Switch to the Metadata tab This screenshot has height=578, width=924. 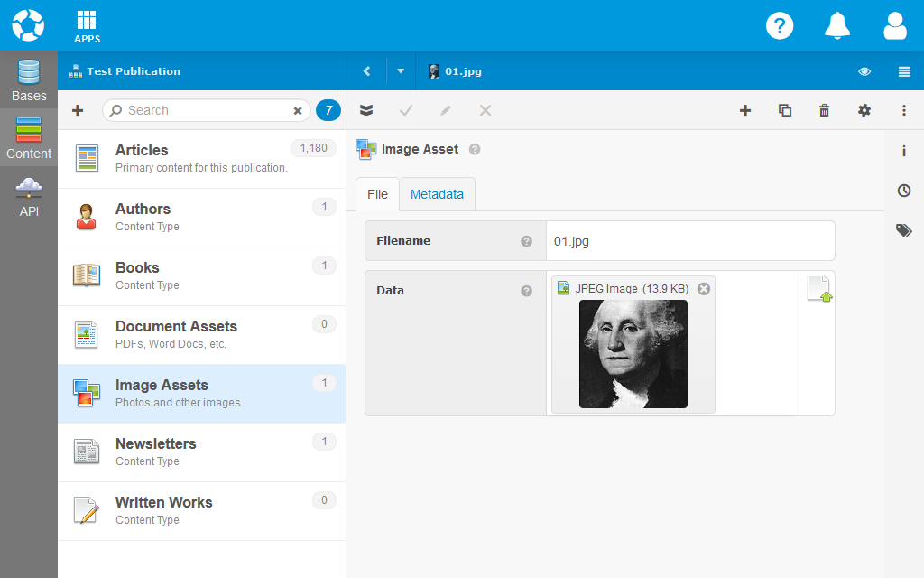(437, 194)
